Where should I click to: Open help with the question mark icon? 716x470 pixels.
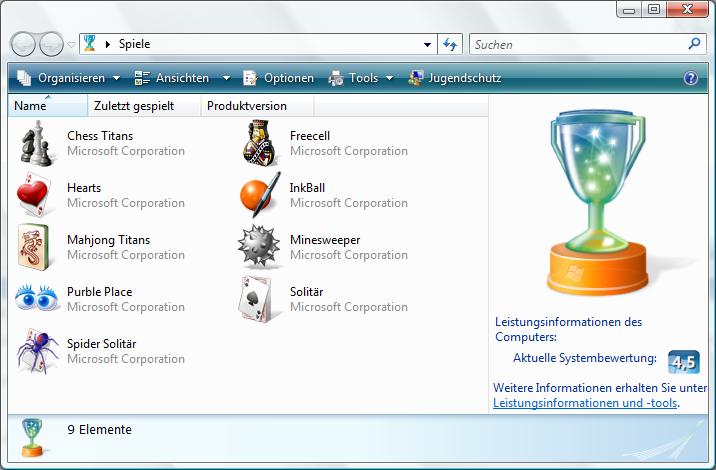point(691,78)
